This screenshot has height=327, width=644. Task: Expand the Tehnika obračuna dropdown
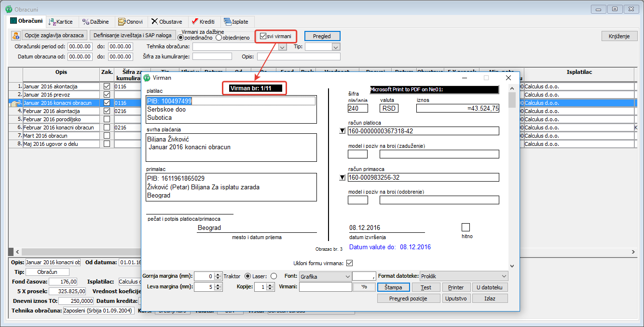click(283, 47)
